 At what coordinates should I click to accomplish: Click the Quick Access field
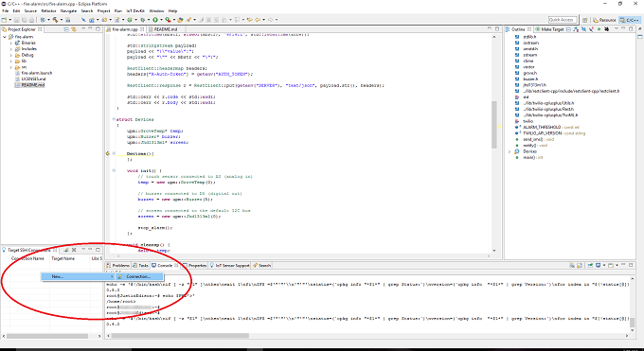click(x=563, y=20)
